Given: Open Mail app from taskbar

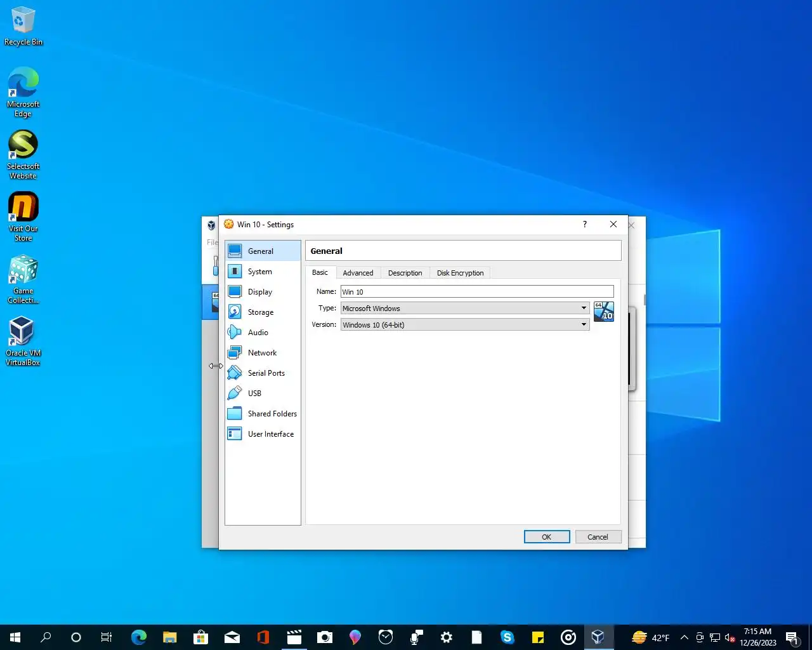Looking at the screenshot, I should tap(232, 637).
